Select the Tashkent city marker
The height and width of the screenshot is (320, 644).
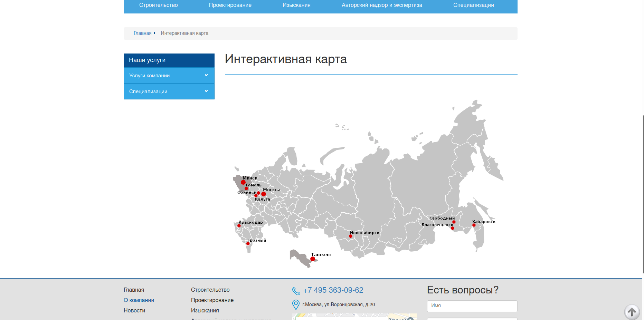point(313,259)
